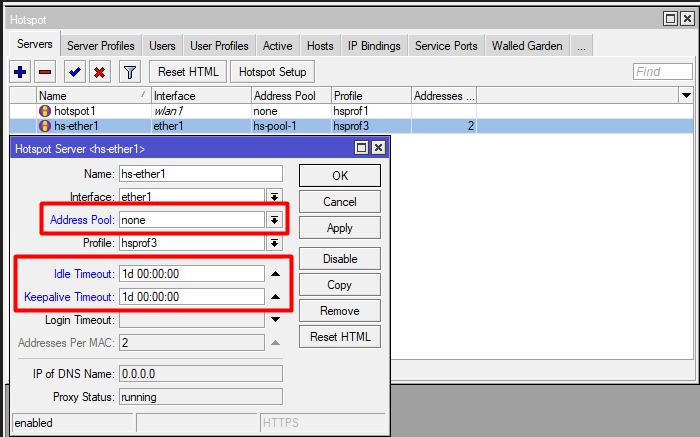
Task: Select the hotspot1 server row icon
Action: 44,110
